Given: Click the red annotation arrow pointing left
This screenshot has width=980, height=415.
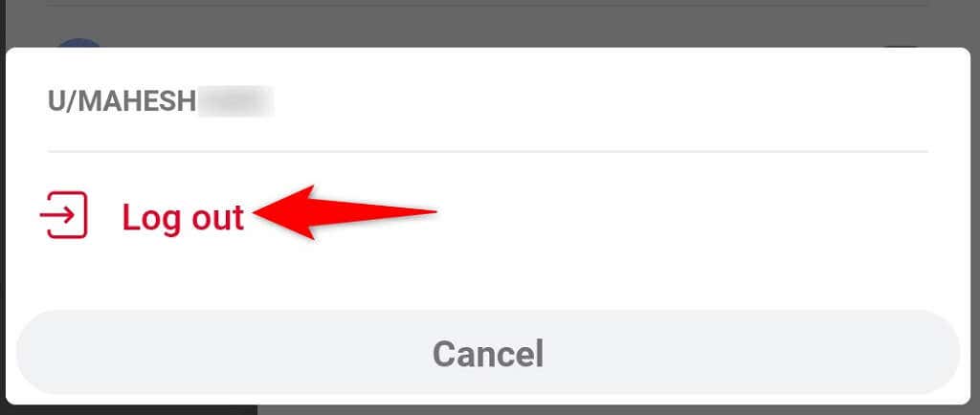Looking at the screenshot, I should pos(345,212).
